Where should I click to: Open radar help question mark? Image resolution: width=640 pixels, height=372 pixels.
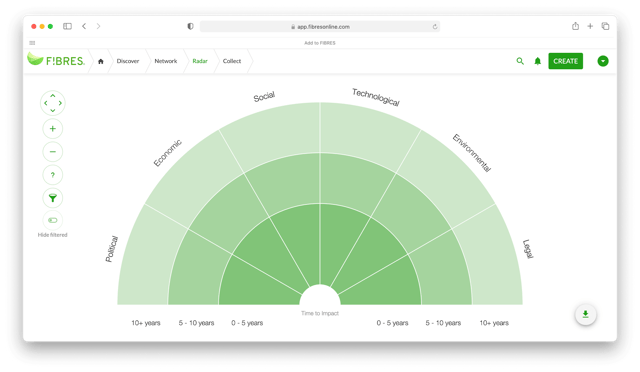(x=53, y=175)
